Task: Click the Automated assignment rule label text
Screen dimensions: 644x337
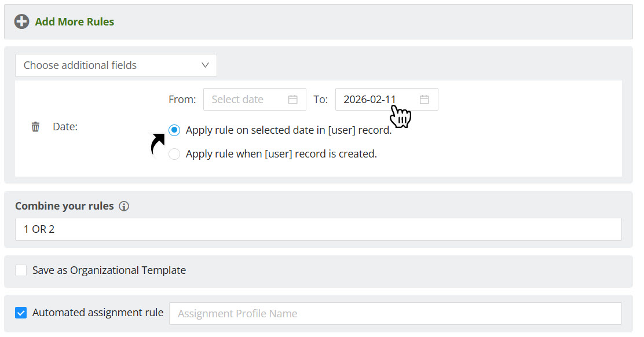Action: tap(97, 313)
